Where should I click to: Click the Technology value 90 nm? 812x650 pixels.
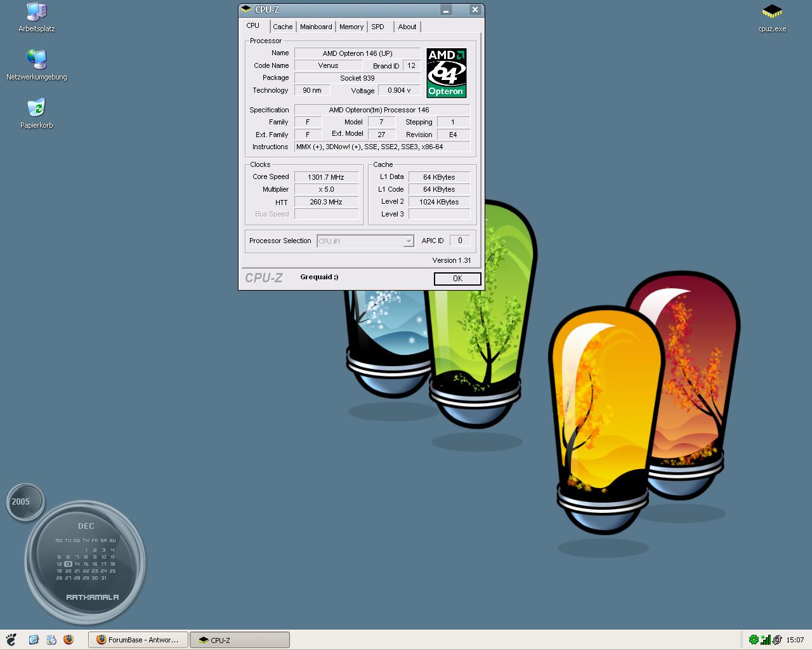[312, 90]
